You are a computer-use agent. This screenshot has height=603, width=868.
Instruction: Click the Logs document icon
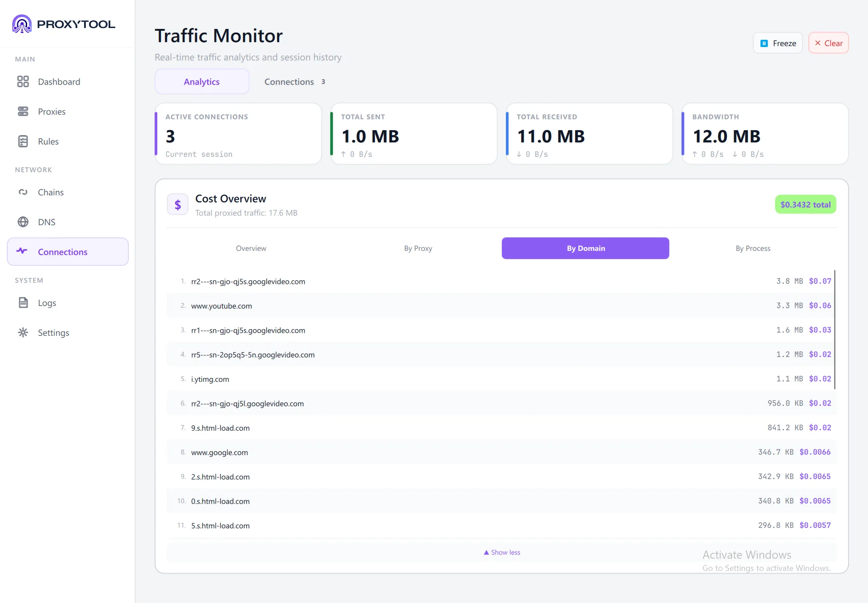pos(23,302)
